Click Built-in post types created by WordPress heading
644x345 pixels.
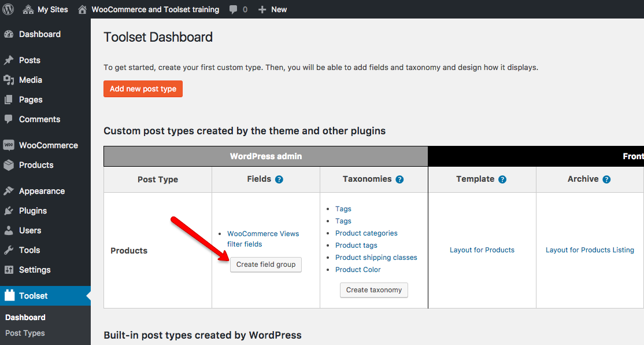tap(202, 335)
